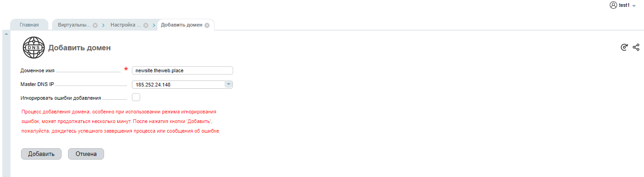Click the share icon at top right
This screenshot has height=177, width=644.
coord(636,47)
